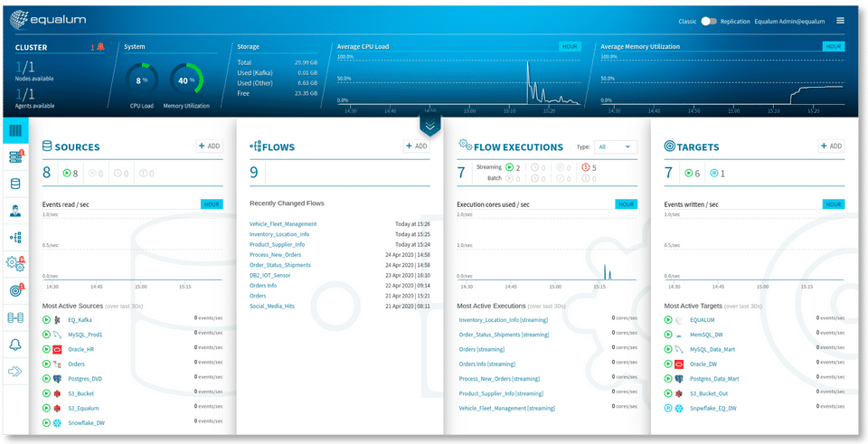This screenshot has width=868, height=444.
Task: Expand the sidebar with arrow icon
Action: pos(15,371)
